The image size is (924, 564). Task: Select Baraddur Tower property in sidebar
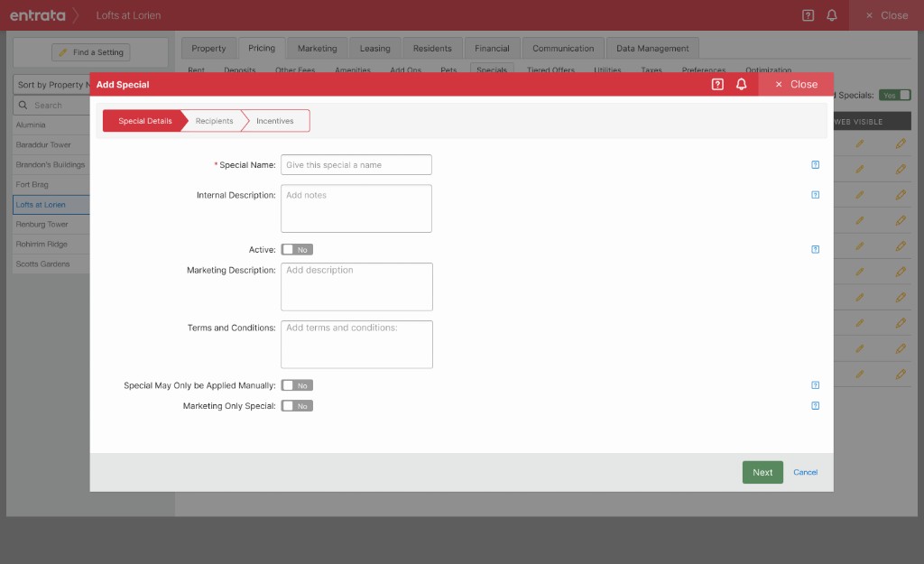pos(51,145)
